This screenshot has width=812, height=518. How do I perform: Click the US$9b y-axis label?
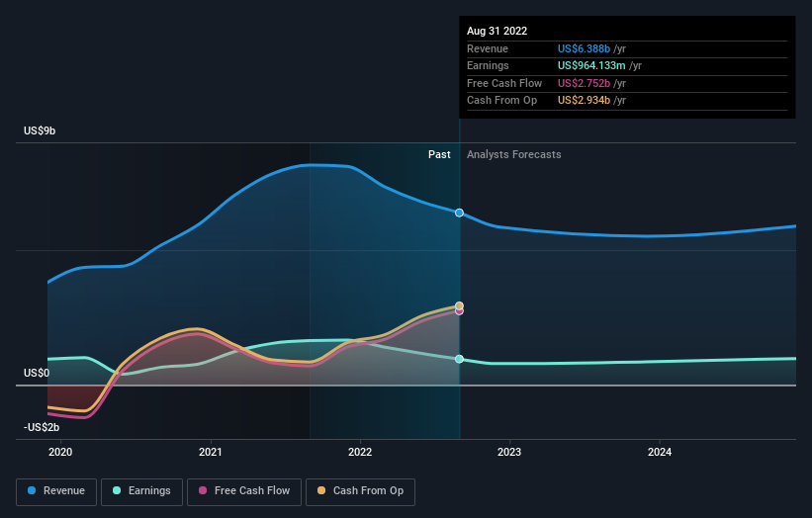click(x=40, y=130)
